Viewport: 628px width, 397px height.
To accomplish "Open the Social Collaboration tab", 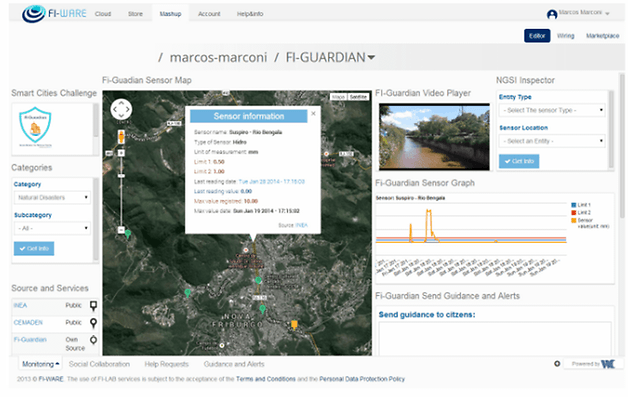I will pyautogui.click(x=99, y=364).
